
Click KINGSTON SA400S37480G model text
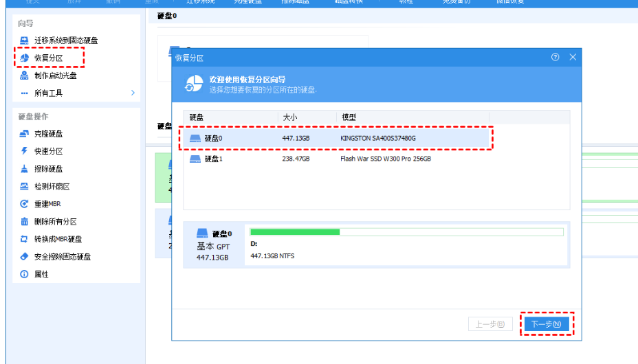point(378,139)
